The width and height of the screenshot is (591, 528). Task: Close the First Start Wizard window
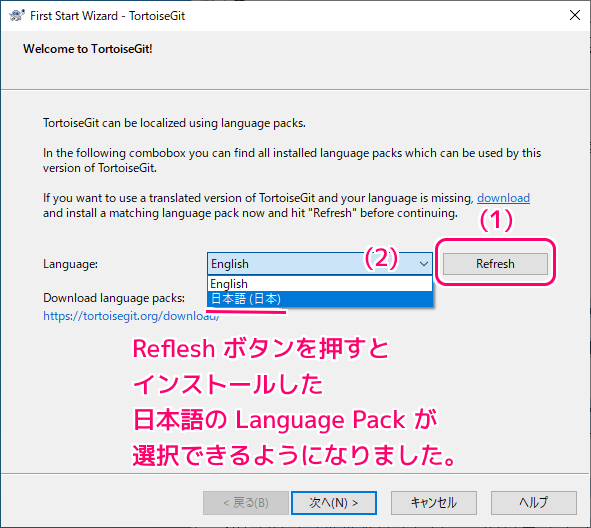[574, 15]
